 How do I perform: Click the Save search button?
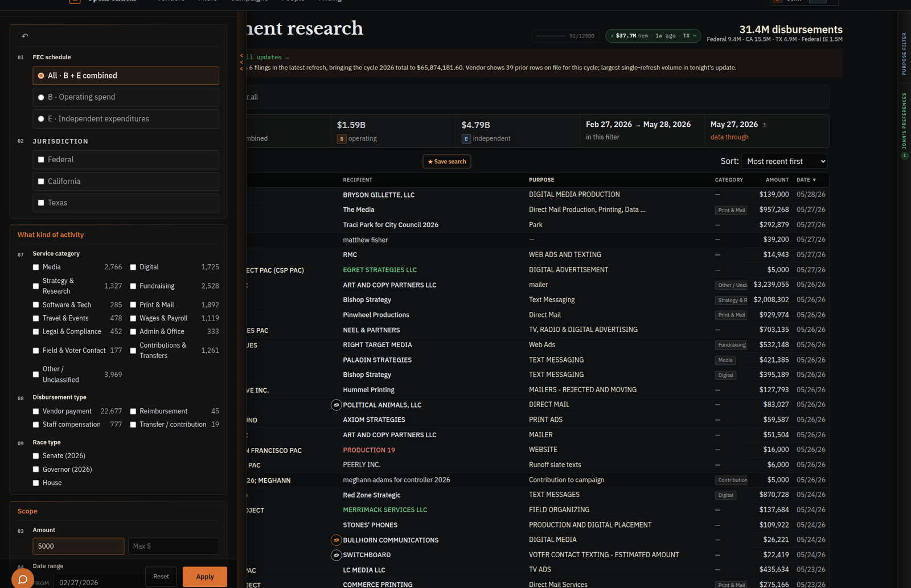(447, 162)
